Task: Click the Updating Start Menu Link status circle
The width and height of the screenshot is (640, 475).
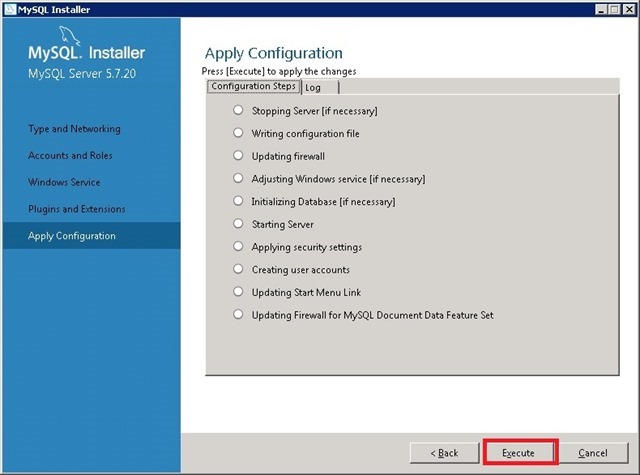Action: pos(238,292)
